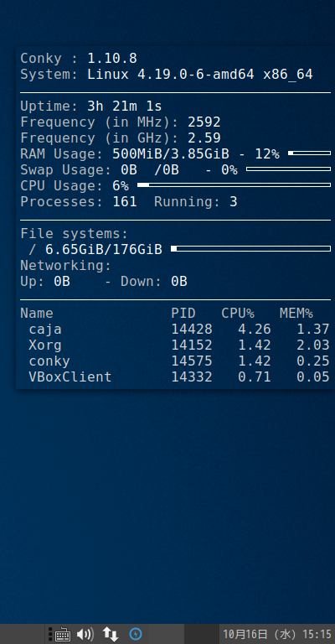
Task: Click the CPU usage bar
Action: (x=234, y=184)
